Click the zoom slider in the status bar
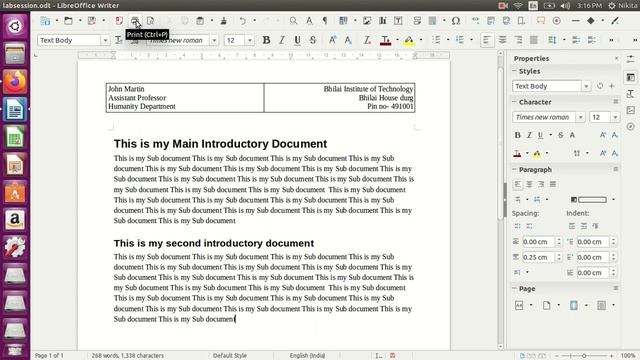640x360 pixels. [584, 356]
